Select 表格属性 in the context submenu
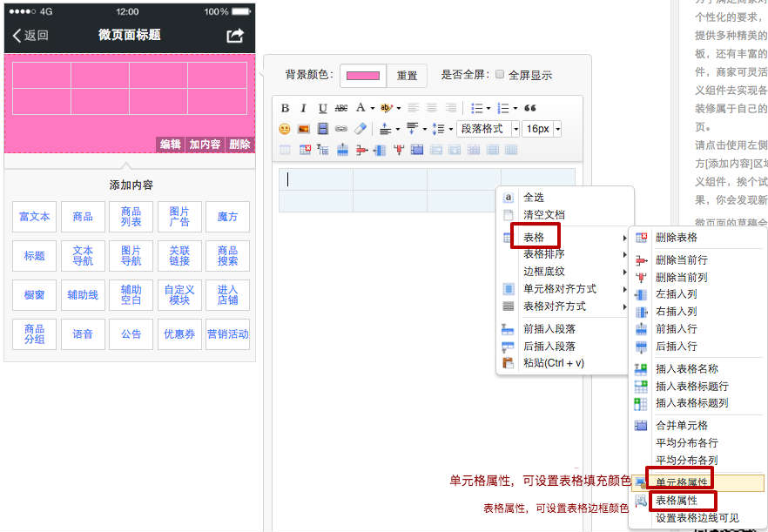768x532 pixels. [x=677, y=501]
